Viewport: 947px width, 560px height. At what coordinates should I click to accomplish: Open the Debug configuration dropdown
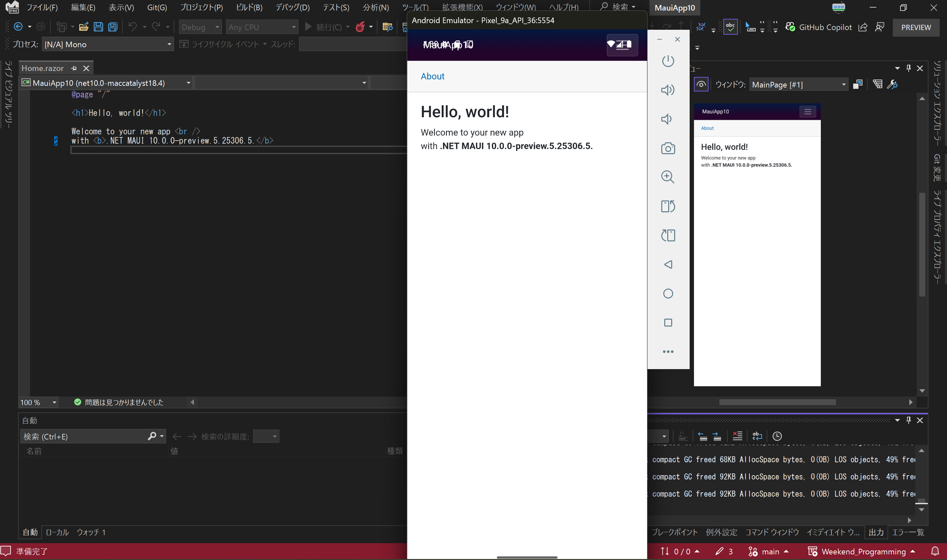pyautogui.click(x=200, y=27)
